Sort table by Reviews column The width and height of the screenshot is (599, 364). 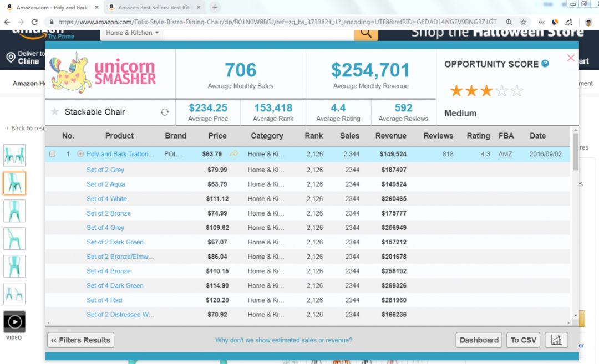click(x=438, y=135)
